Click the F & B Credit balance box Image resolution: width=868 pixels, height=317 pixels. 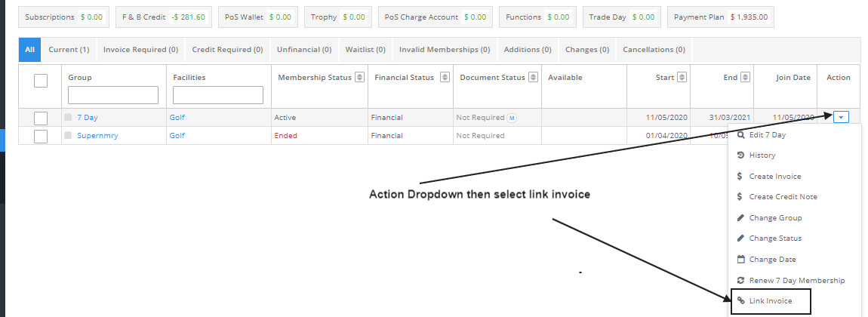point(164,17)
